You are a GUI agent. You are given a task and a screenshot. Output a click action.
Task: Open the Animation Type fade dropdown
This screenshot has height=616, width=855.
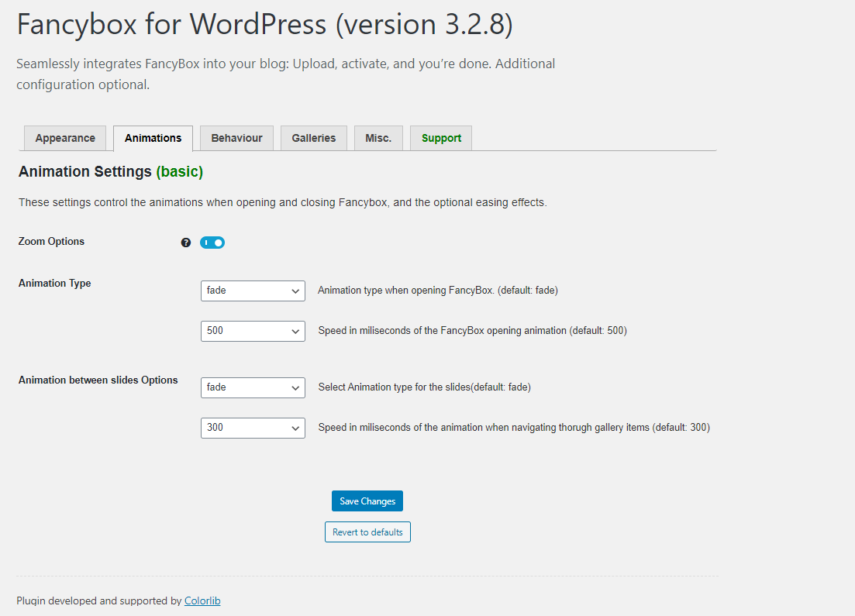(x=253, y=291)
